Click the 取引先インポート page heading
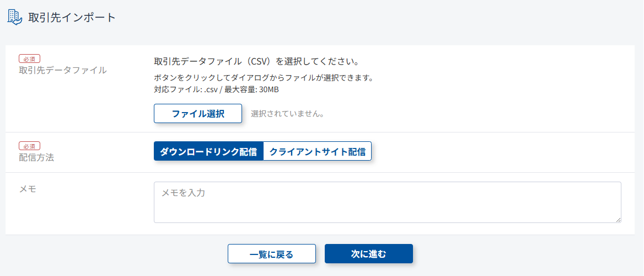 pos(72,17)
